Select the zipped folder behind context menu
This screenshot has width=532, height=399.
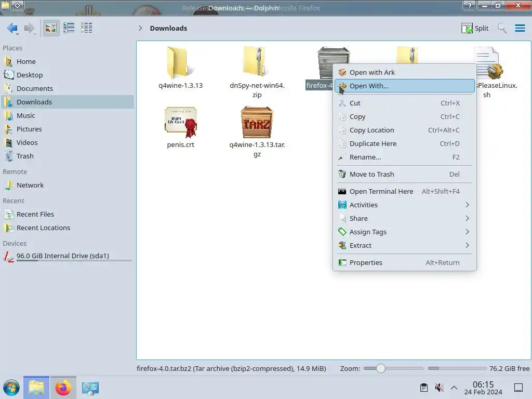click(407, 55)
